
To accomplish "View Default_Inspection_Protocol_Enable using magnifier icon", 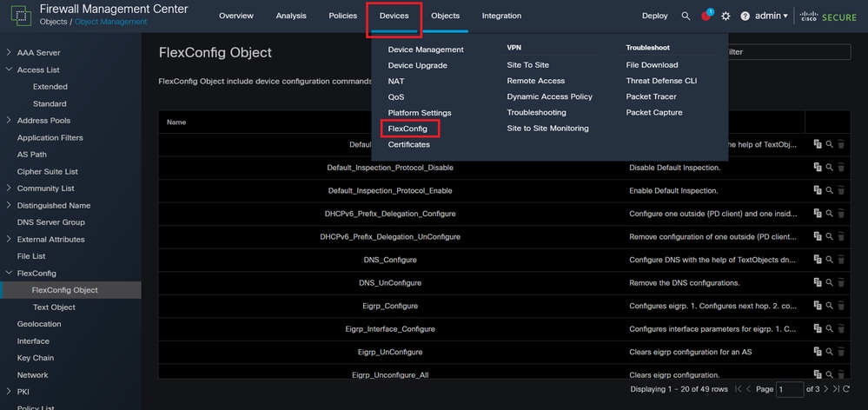I will pyautogui.click(x=829, y=190).
